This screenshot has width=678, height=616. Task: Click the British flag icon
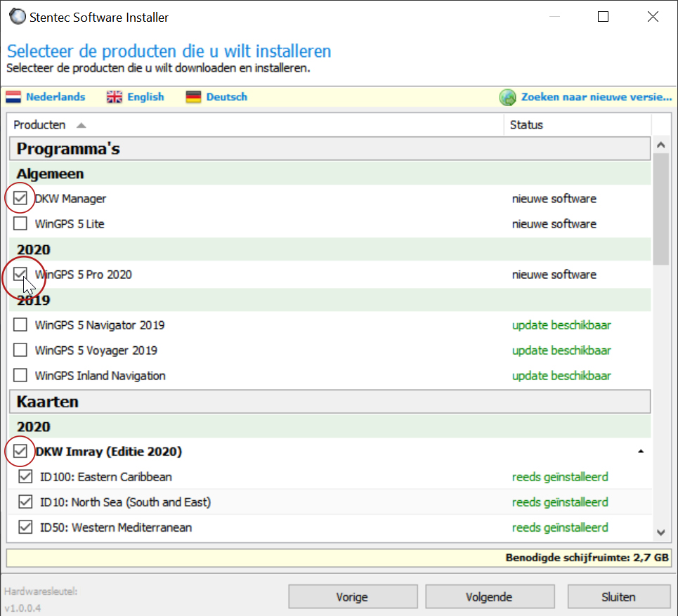[x=114, y=97]
